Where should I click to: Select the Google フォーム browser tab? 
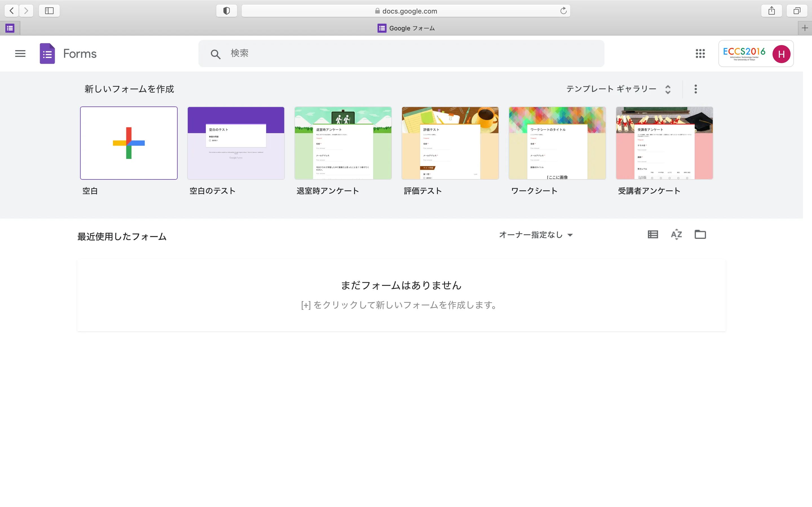click(x=406, y=28)
